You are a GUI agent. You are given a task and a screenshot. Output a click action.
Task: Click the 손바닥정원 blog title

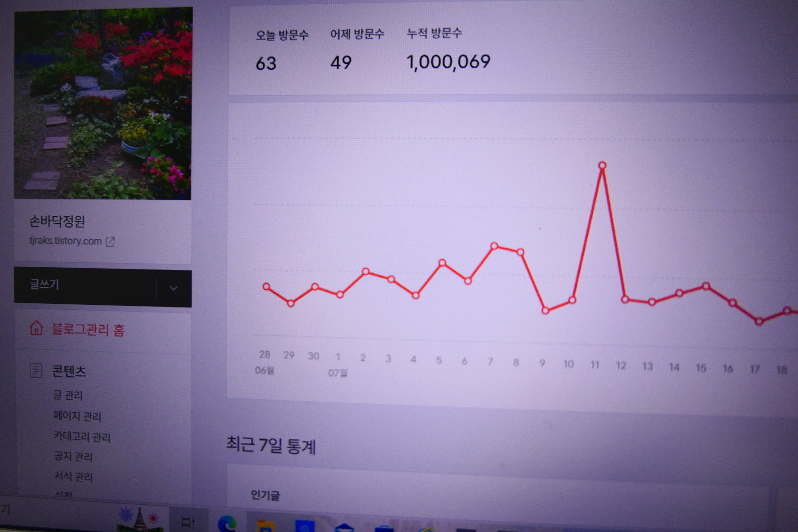point(57,221)
